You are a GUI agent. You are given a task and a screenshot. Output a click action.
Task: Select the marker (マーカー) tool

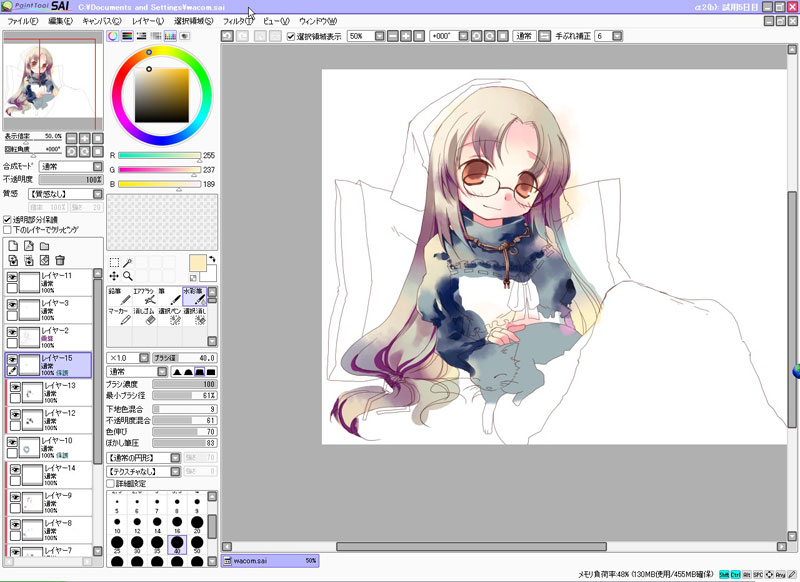click(x=119, y=316)
